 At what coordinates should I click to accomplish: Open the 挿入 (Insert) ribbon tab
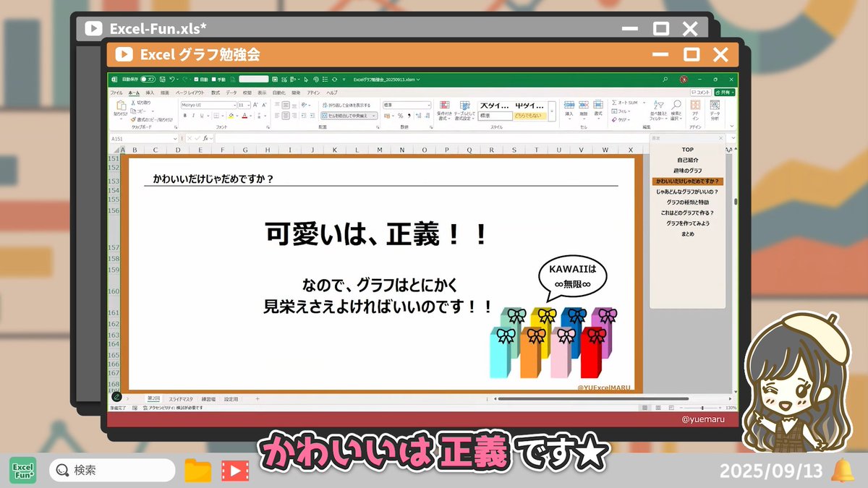150,93
